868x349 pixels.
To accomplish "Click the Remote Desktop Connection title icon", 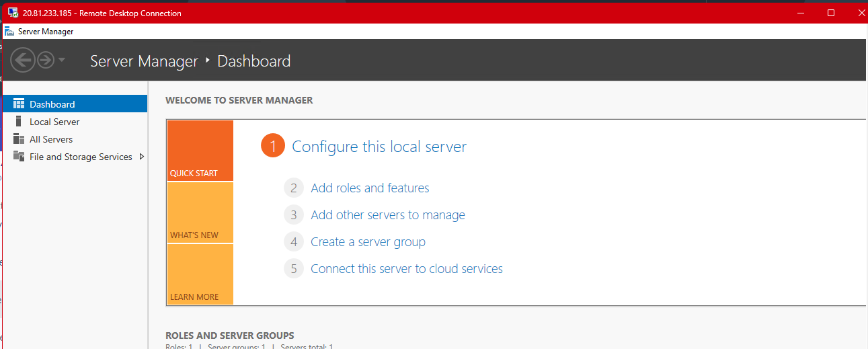I will pos(13,13).
